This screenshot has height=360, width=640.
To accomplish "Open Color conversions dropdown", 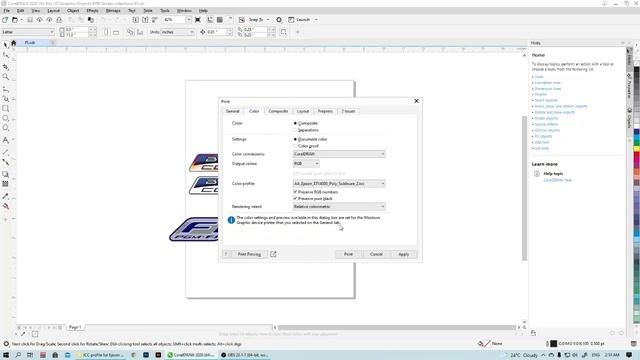I will pyautogui.click(x=339, y=154).
